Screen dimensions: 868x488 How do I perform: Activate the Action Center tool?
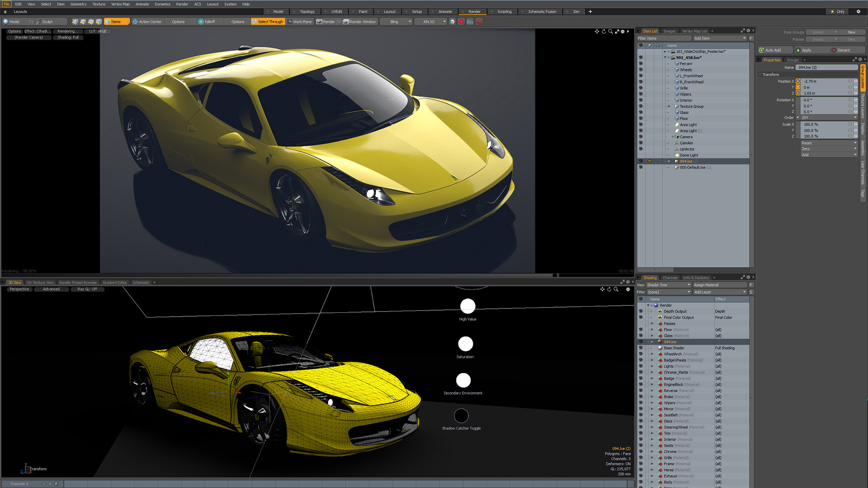pos(147,22)
